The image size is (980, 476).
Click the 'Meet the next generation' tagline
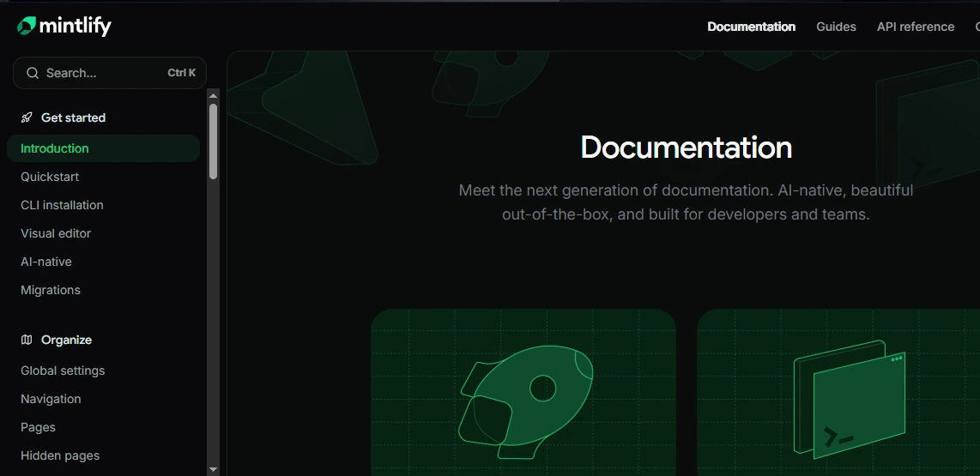[687, 202]
